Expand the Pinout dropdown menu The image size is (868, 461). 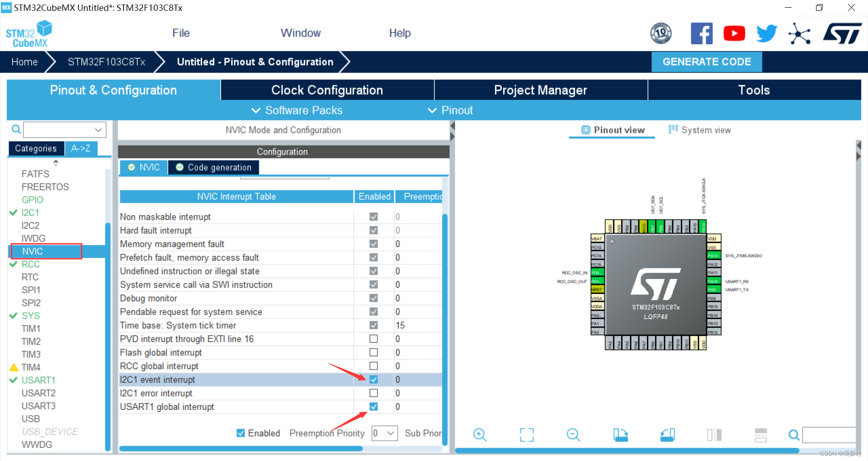[x=450, y=110]
